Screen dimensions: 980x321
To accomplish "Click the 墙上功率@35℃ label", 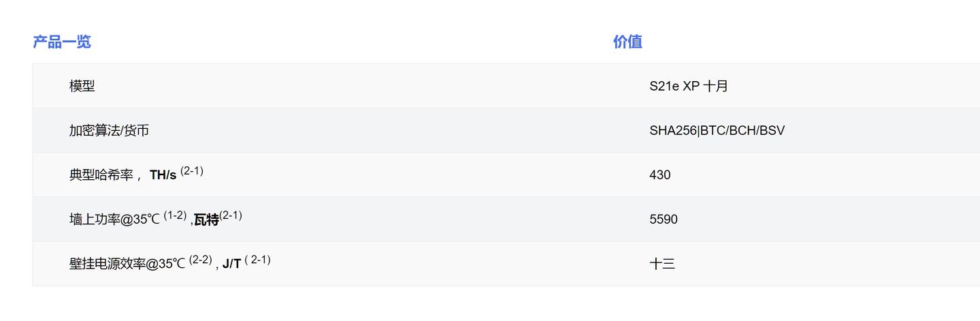I will click(114, 219).
